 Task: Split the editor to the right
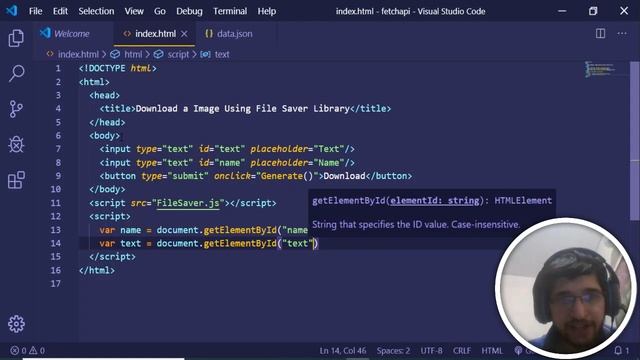click(x=600, y=33)
